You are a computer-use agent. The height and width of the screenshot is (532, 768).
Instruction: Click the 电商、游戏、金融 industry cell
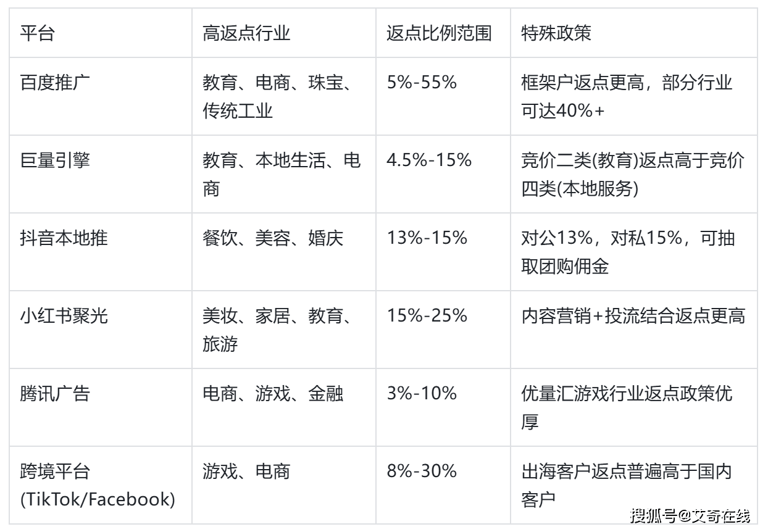coord(272,394)
